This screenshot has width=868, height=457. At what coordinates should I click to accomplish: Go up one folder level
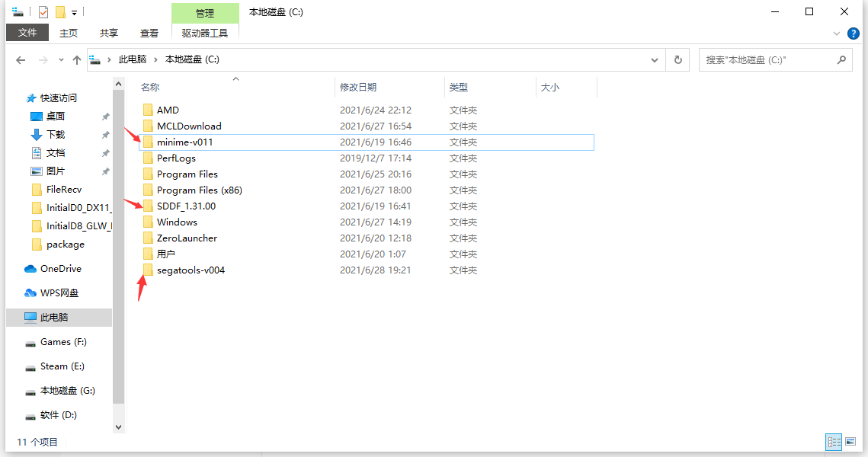[x=77, y=59]
